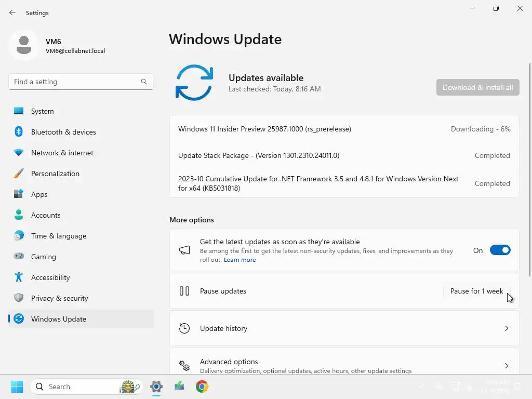Click the Network wifi icon in sidebar
Screen dimensions: 532x399
point(19,153)
